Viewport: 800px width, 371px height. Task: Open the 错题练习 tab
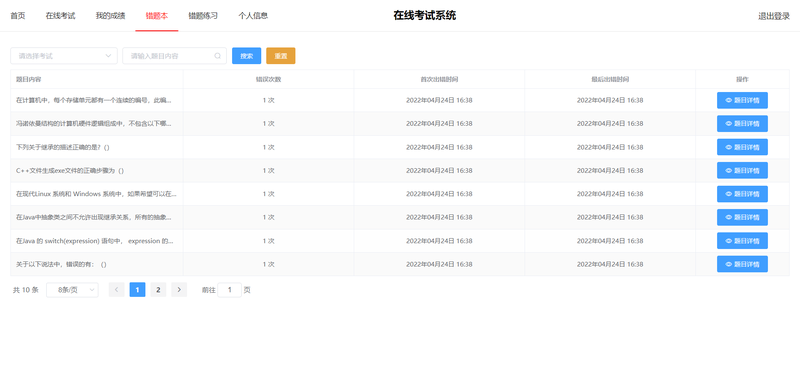pos(203,16)
